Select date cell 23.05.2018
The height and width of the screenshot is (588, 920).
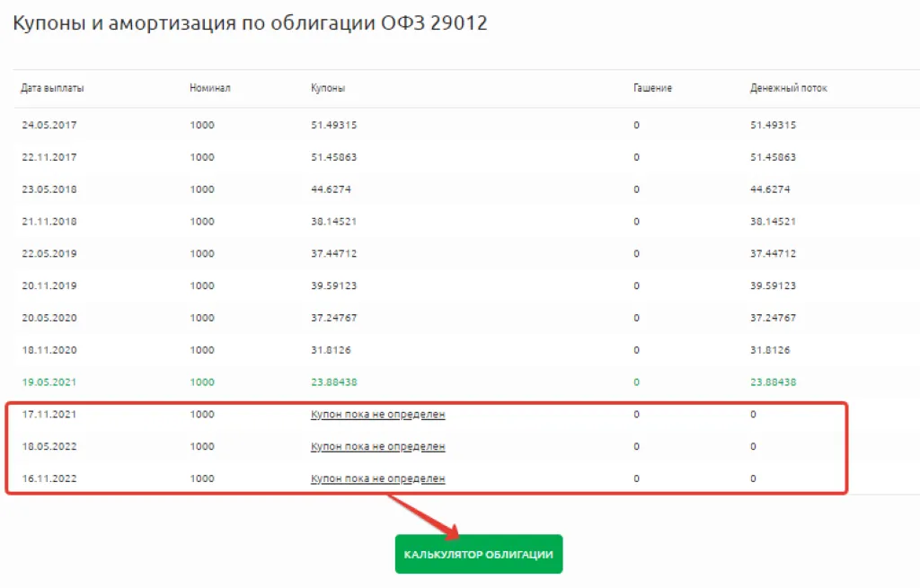point(49,189)
